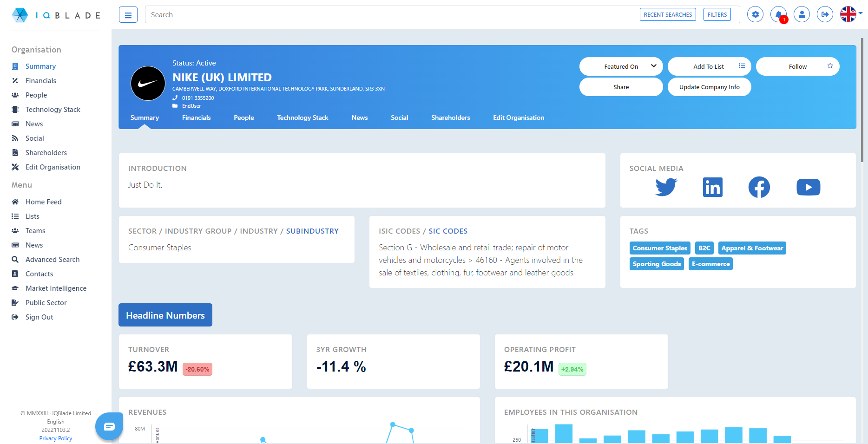The width and height of the screenshot is (868, 444).
Task: Open the chat support bubble
Action: coord(109,426)
